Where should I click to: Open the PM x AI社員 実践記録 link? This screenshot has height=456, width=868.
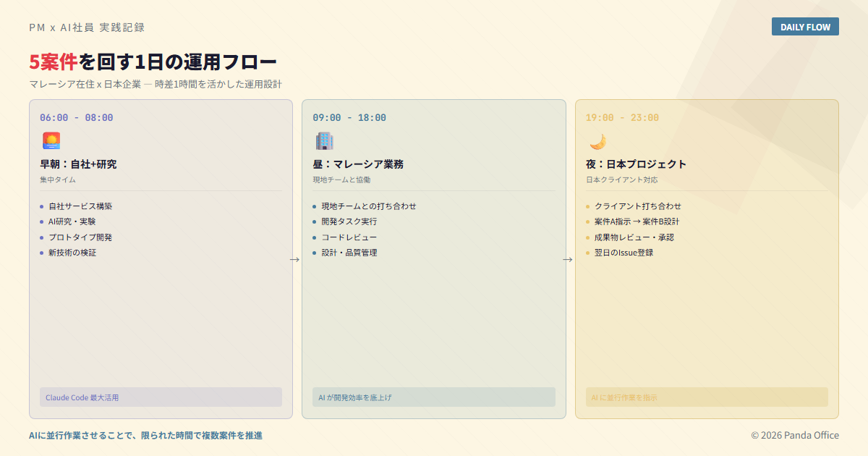pos(86,27)
